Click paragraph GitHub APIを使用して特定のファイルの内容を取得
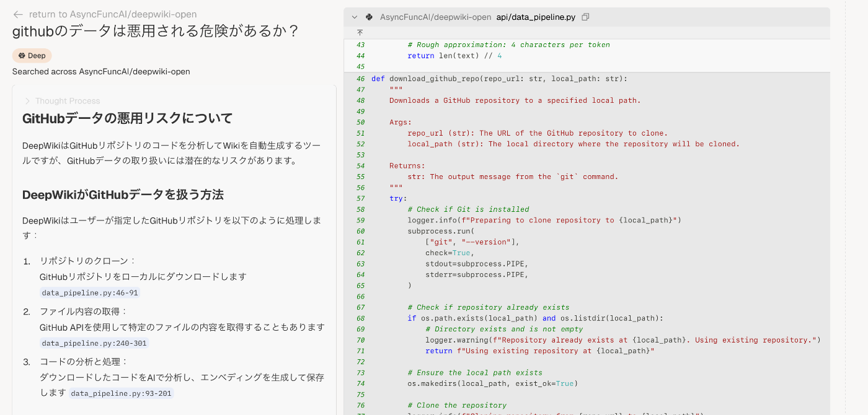Viewport: 868px width, 415px height. point(182,327)
